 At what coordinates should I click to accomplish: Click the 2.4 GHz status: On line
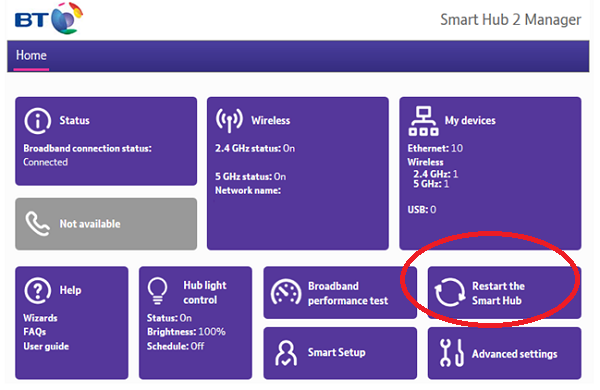click(255, 148)
